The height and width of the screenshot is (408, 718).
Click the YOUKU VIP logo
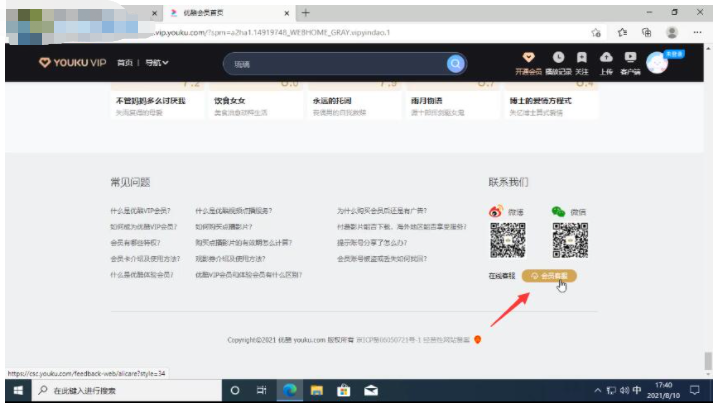(x=72, y=63)
